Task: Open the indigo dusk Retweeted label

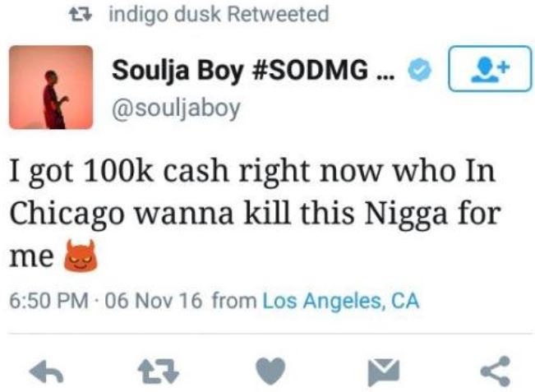Action: pos(219,14)
